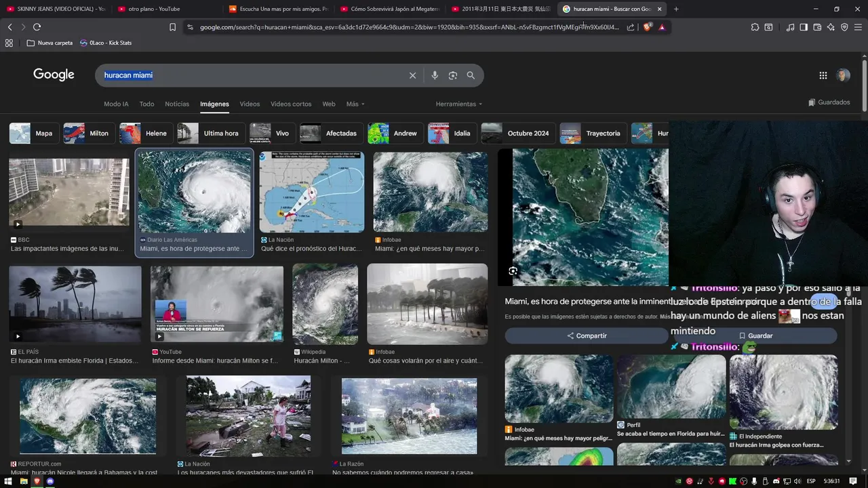
Task: Close the huracan miami Google tab
Action: point(660,9)
